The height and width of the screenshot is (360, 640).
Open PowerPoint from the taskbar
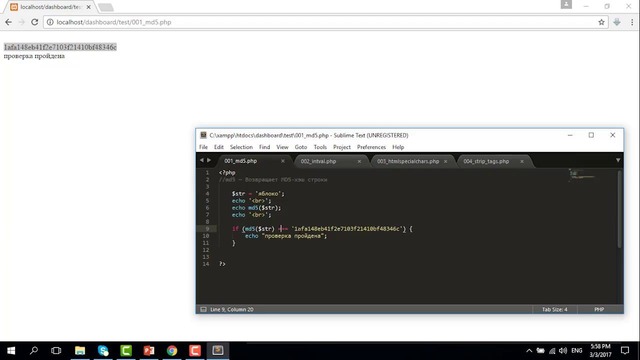[x=149, y=350]
